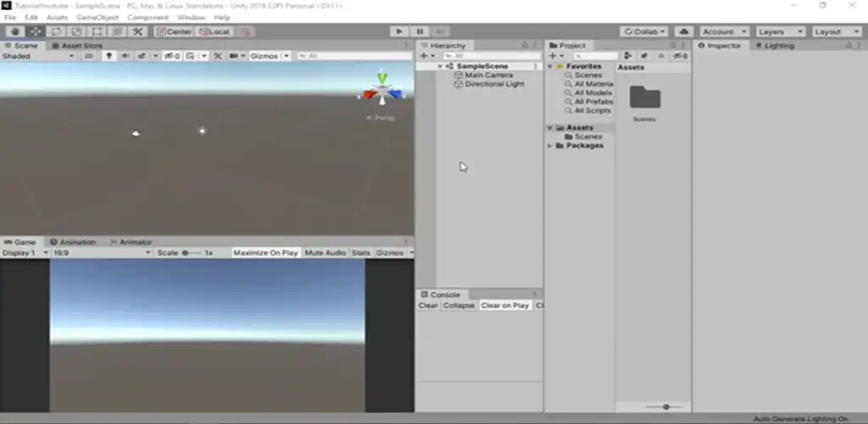Select the combined Transform tool
The height and width of the screenshot is (424, 868).
(117, 31)
